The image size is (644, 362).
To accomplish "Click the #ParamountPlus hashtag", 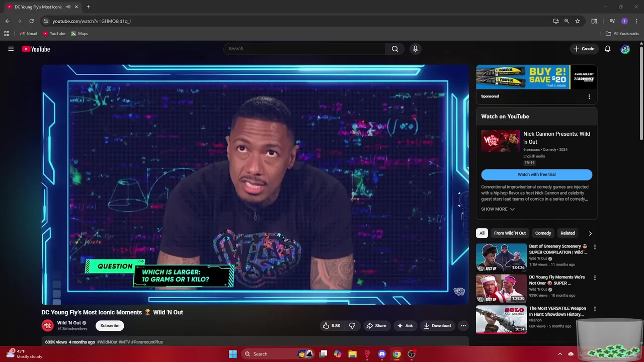I will tap(147, 342).
